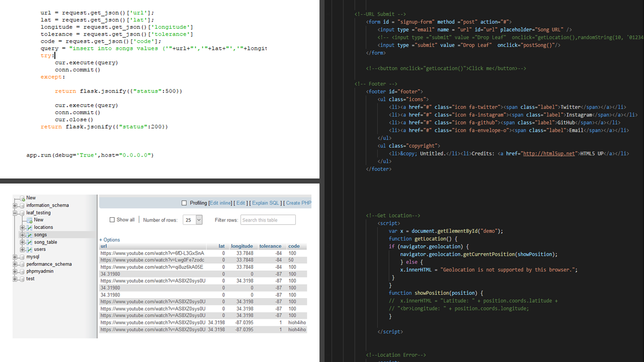Open the Edit inline link
Image resolution: width=644 pixels, height=362 pixels.
click(221, 203)
